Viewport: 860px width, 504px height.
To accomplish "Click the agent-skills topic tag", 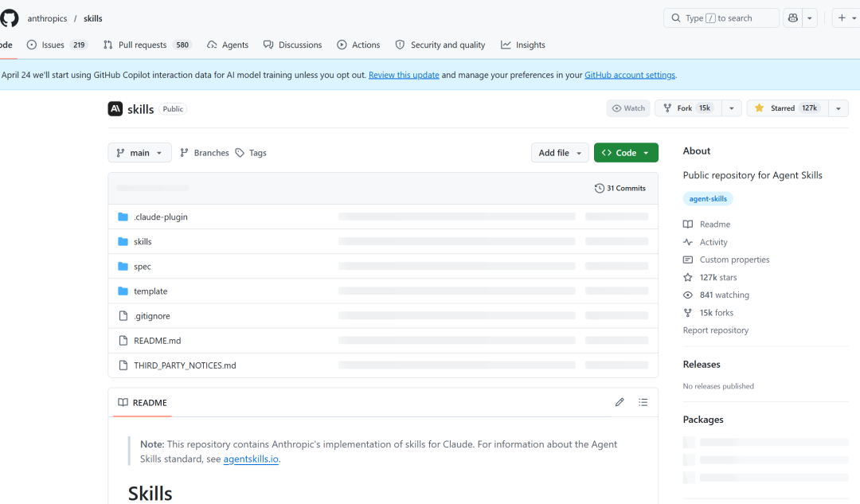I will [x=708, y=198].
